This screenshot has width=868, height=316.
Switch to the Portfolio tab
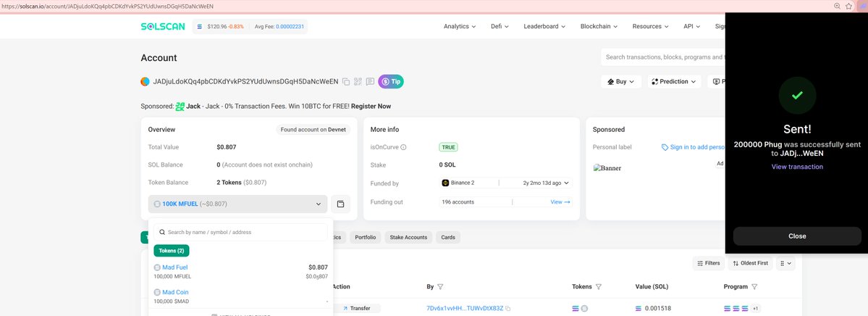366,237
